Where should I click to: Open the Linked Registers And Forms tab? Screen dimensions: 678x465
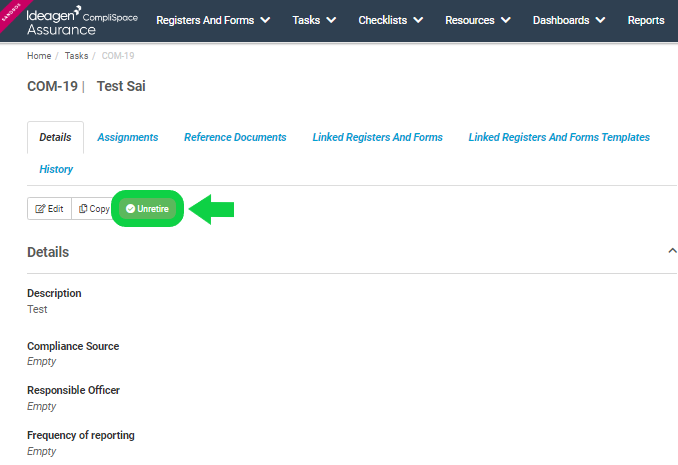point(377,138)
